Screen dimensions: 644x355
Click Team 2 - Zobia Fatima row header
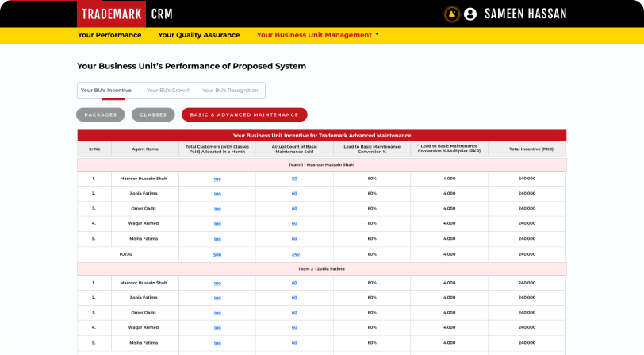[x=321, y=269]
